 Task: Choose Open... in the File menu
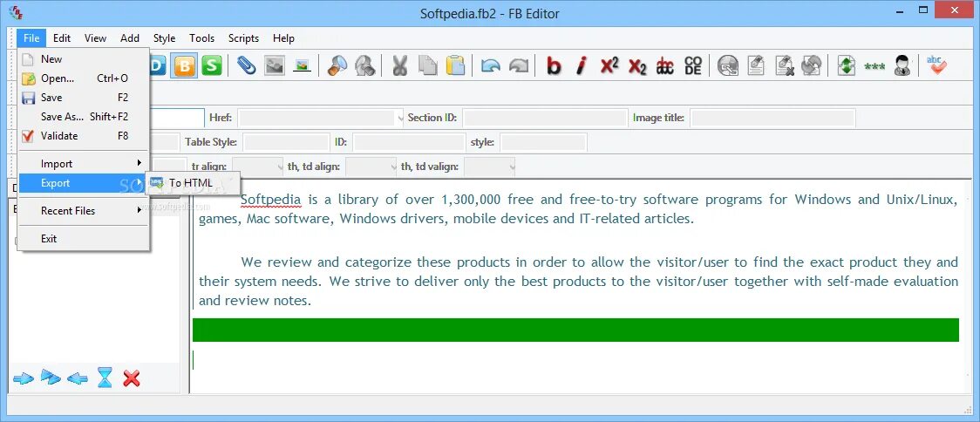click(83, 78)
